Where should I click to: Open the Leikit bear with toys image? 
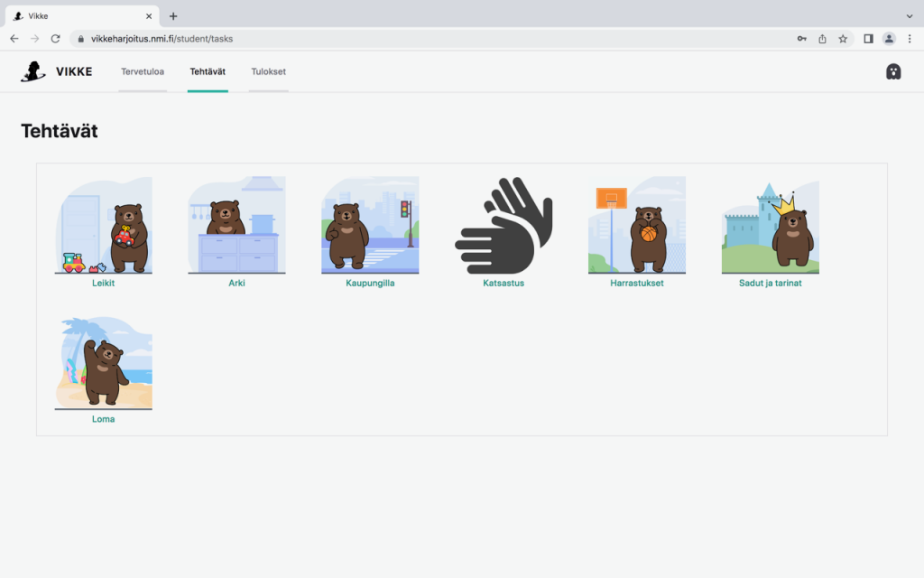103,225
